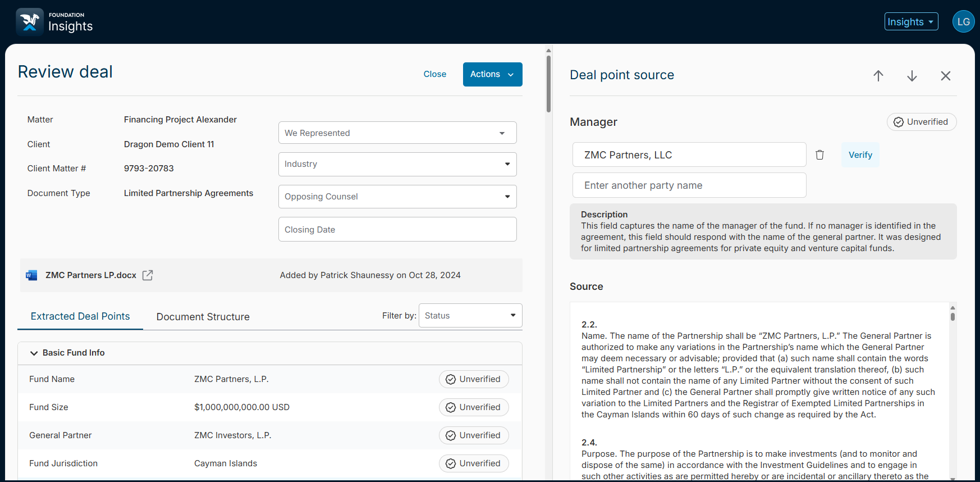Screen dimensions: 980x482
Task: Close the Deal point source panel
Action: pos(946,76)
